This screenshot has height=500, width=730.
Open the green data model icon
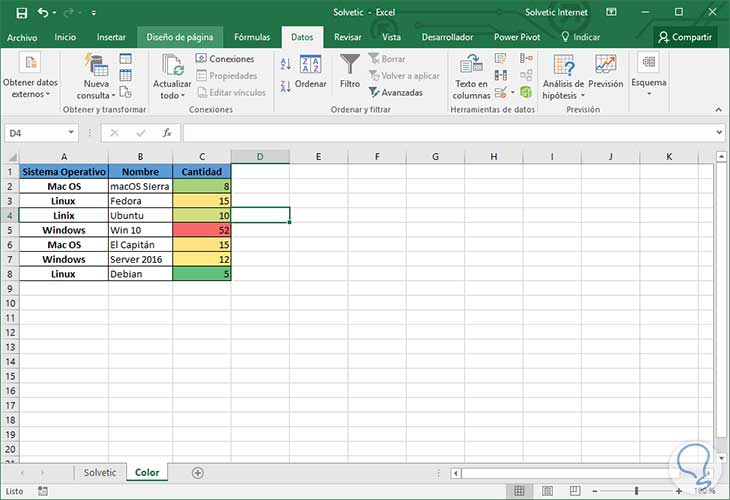pyautogui.click(x=526, y=92)
